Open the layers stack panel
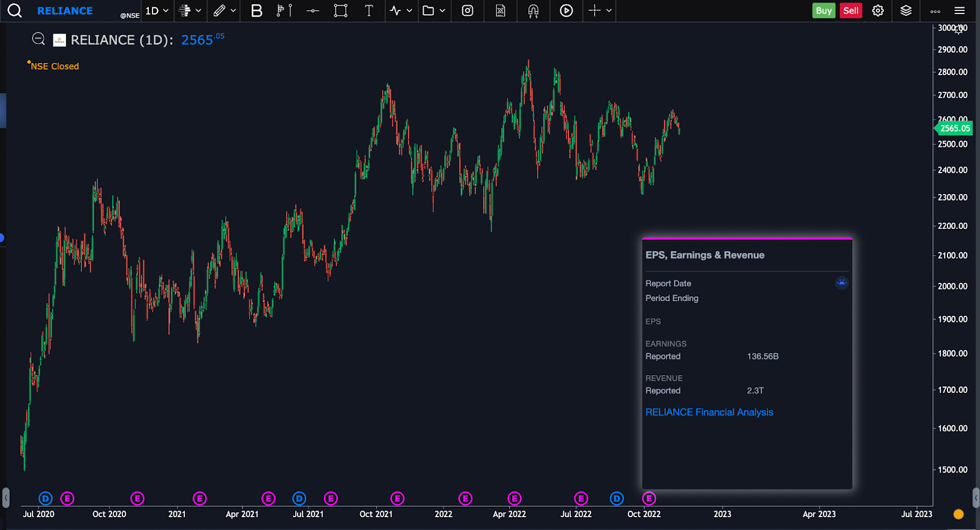Screen dimensions: 980x530 907,10
